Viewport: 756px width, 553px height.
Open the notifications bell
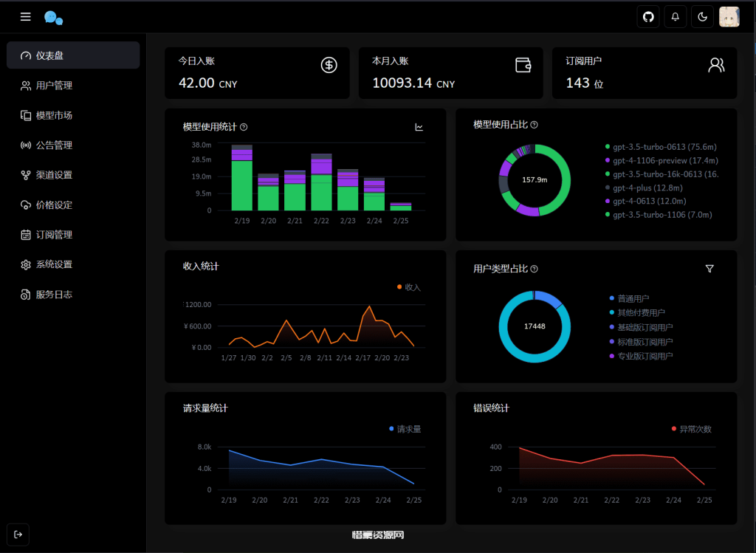(675, 17)
